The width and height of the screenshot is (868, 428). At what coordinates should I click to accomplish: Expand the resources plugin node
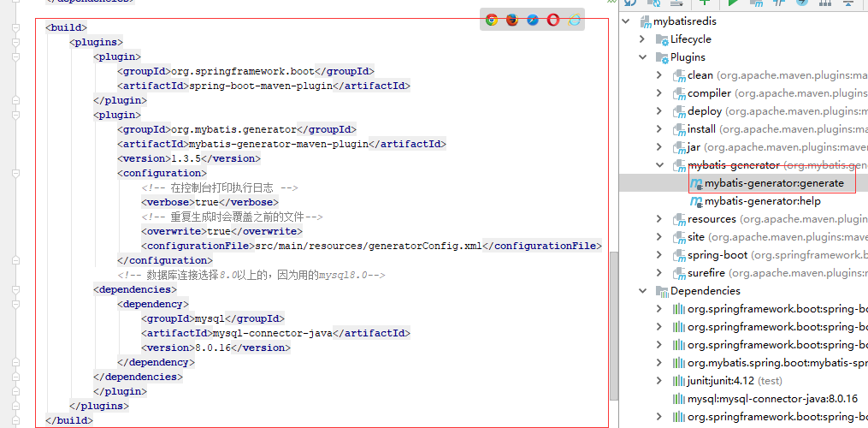(658, 219)
